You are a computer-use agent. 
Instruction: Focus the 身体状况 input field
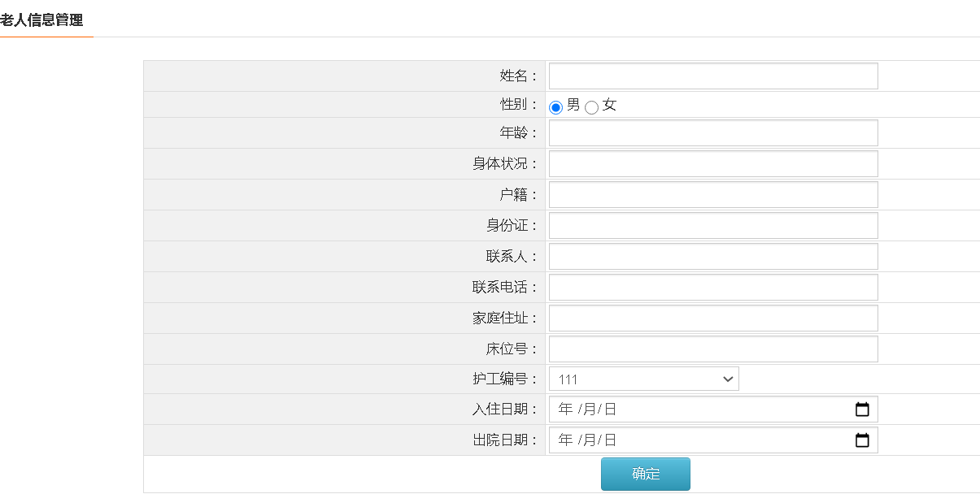[713, 164]
